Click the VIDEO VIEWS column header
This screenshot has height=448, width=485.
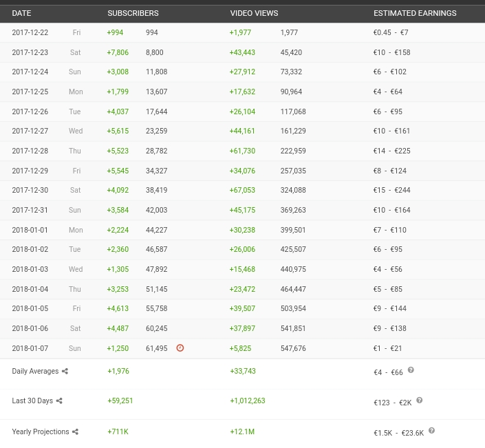pyautogui.click(x=255, y=13)
